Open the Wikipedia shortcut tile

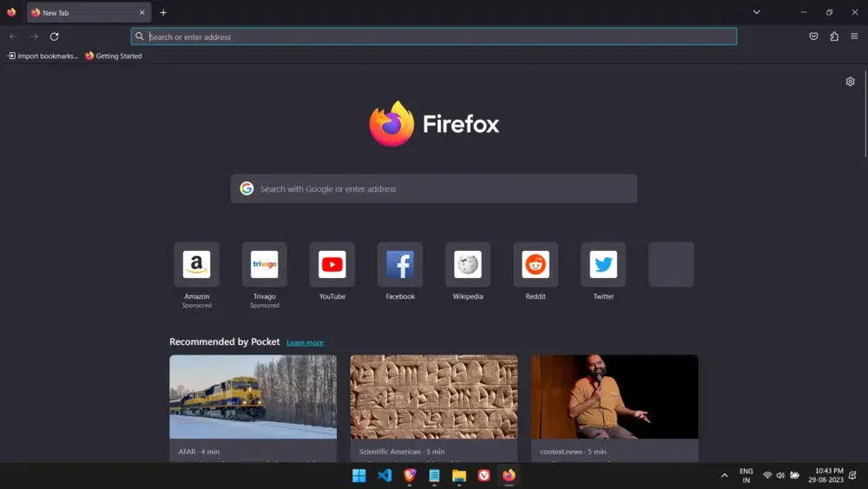point(468,264)
